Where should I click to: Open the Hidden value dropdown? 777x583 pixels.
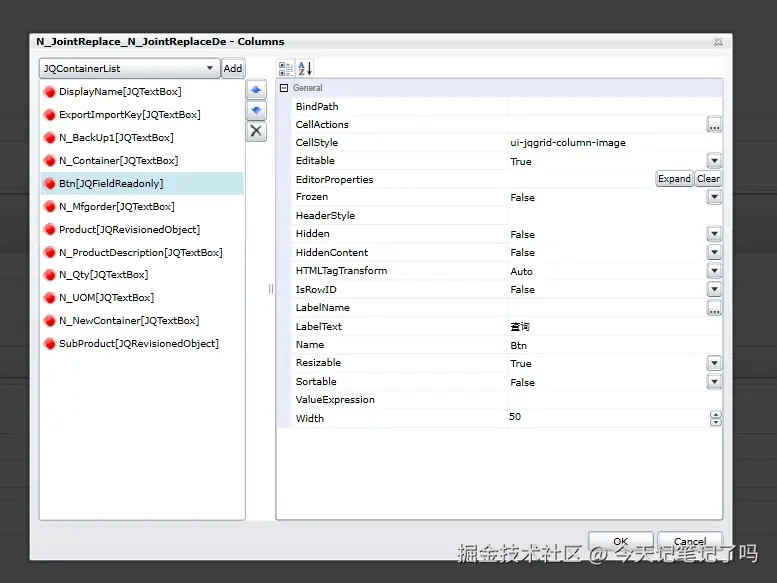click(x=714, y=233)
